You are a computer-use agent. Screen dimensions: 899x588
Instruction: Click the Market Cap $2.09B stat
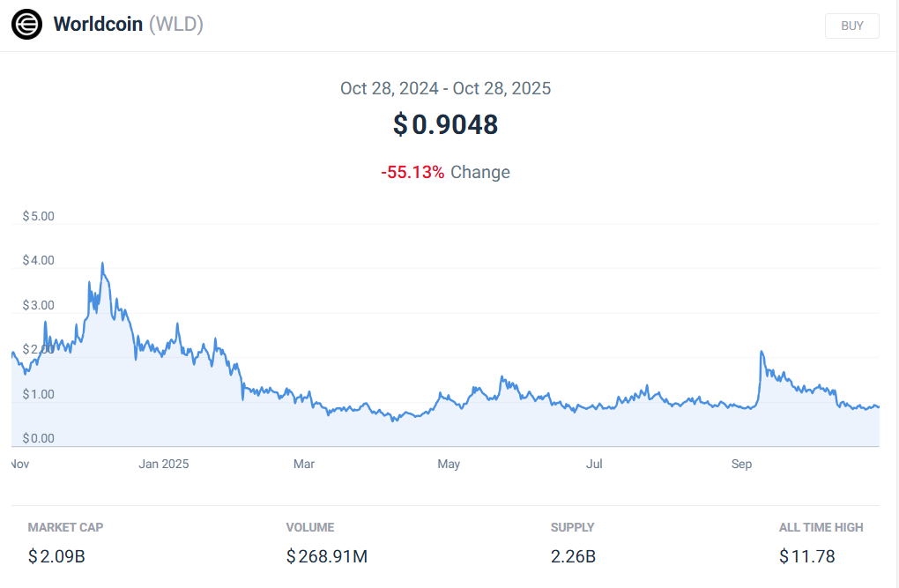coord(56,556)
